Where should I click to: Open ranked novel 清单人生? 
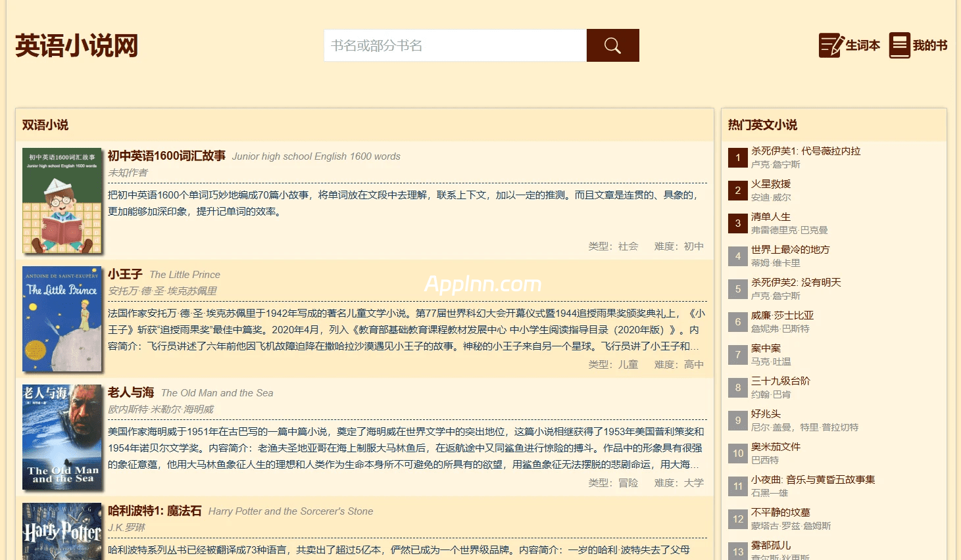coord(771,216)
